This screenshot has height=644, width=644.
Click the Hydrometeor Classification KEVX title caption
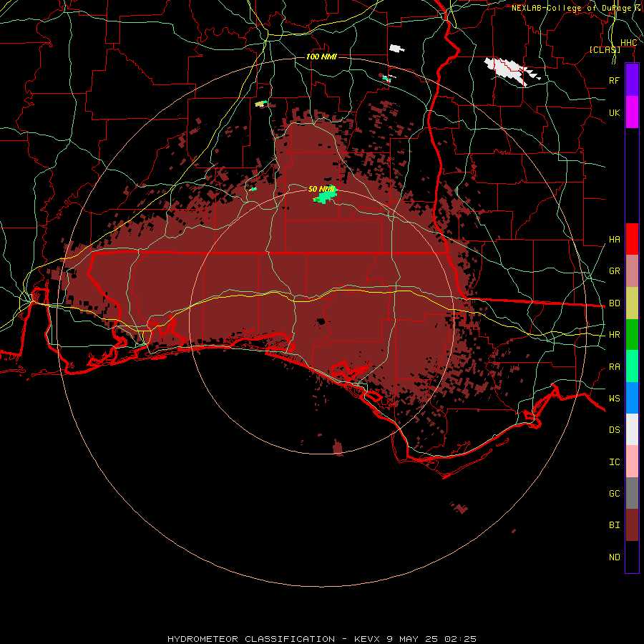pos(322,639)
